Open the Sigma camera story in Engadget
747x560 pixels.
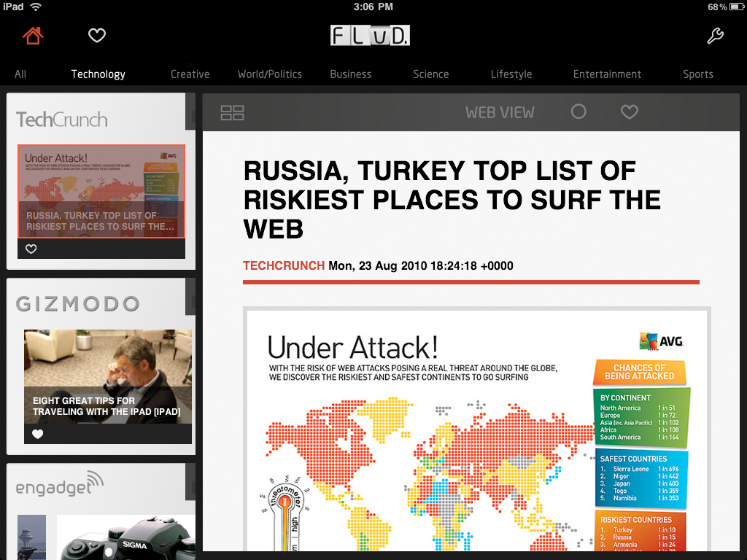pyautogui.click(x=125, y=537)
